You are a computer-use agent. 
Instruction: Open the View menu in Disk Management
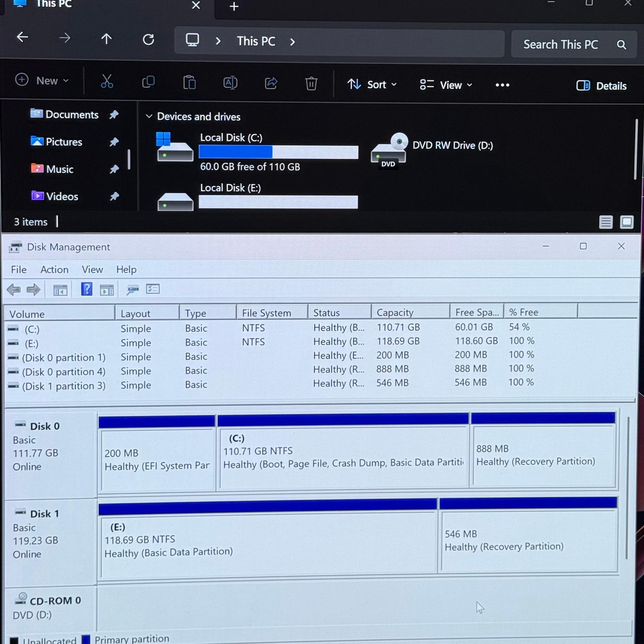92,269
